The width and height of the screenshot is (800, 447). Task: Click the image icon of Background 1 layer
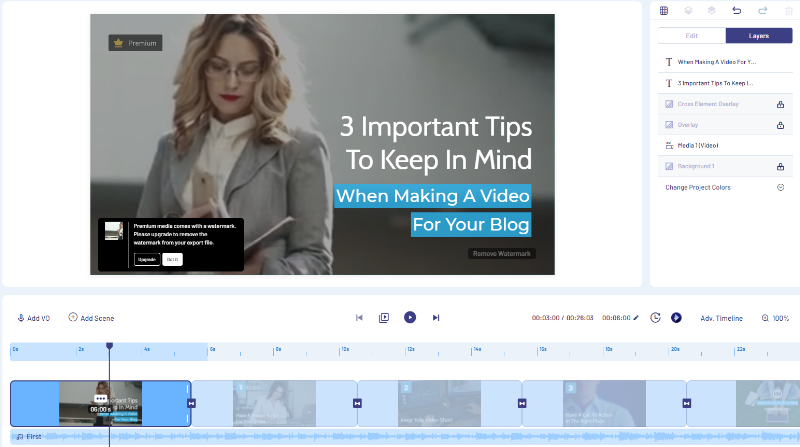point(669,166)
